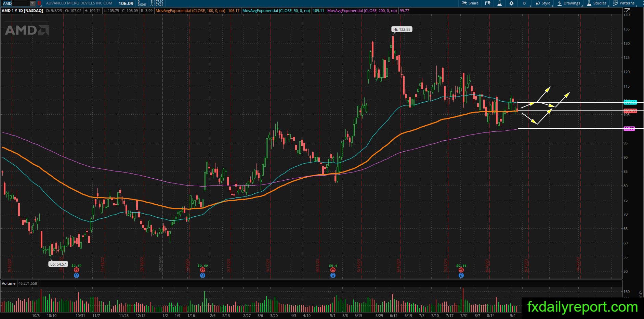Click the $0.58 earnings estimate label

pyautogui.click(x=461, y=266)
